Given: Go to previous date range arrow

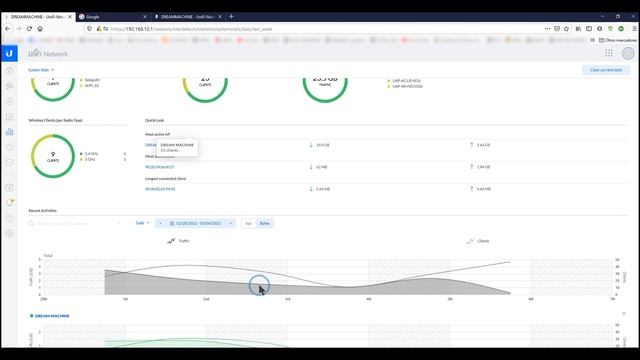Looking at the screenshot, I should point(160,223).
